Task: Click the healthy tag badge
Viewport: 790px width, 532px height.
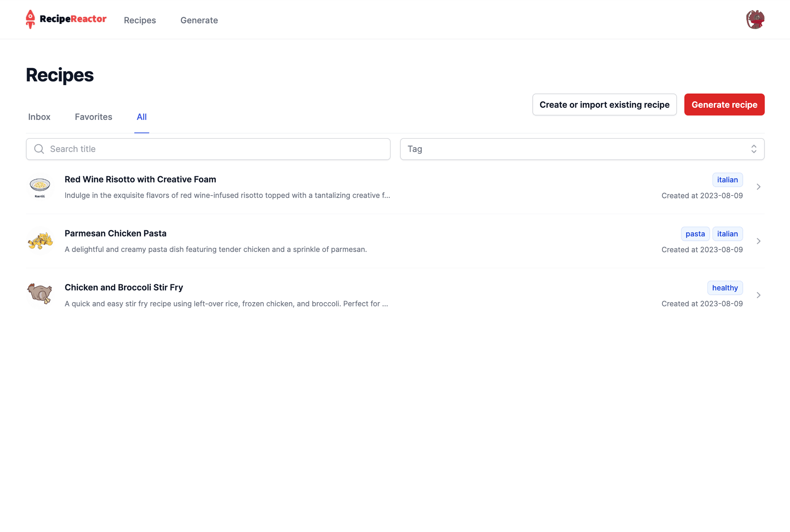Action: (725, 288)
